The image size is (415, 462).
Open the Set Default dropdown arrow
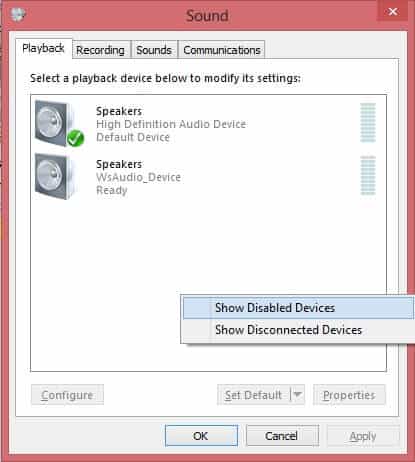(298, 395)
